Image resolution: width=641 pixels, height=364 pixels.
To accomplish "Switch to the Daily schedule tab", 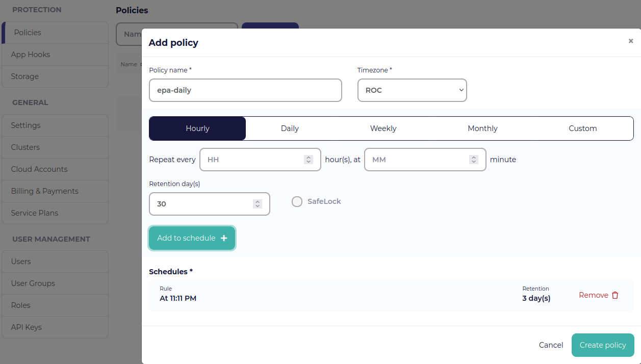I will click(290, 128).
